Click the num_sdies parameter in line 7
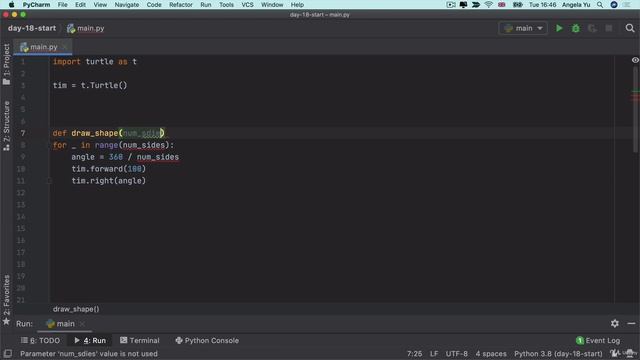Viewport: 640px width, 360px height. tap(141, 133)
